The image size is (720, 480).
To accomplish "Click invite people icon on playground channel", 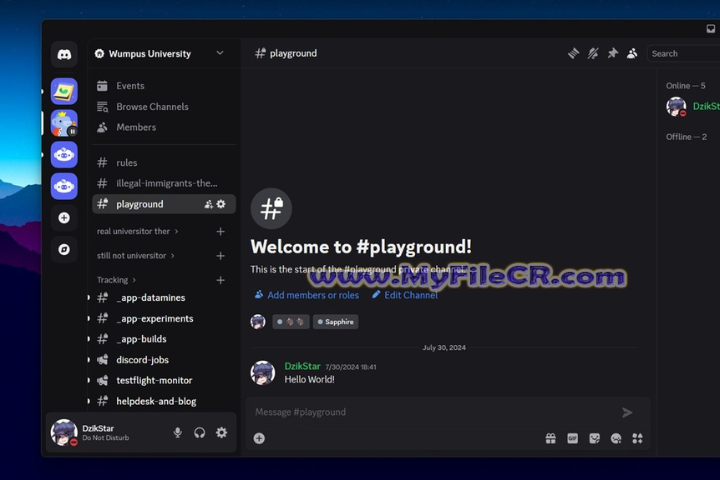I will point(208,204).
